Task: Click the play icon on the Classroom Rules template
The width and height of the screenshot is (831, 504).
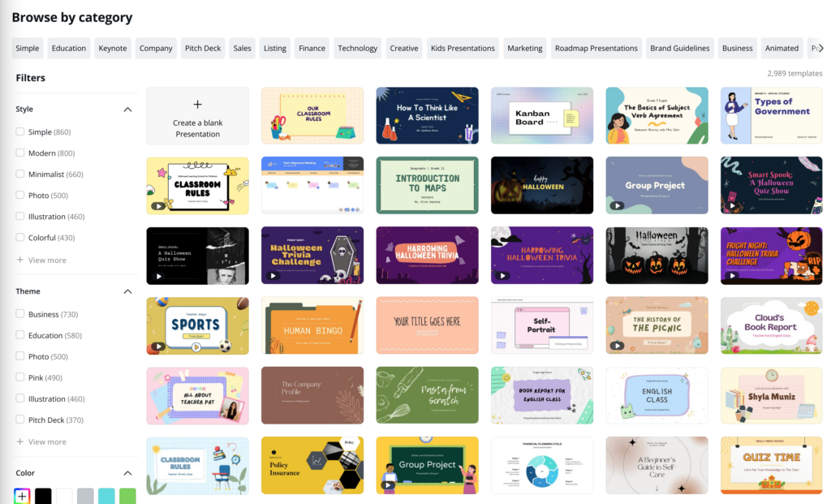Action: coord(157,205)
